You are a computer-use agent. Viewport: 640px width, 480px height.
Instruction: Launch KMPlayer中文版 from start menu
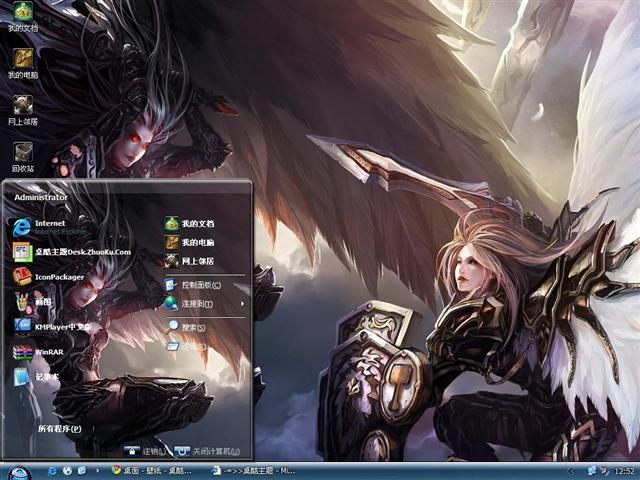click(52, 327)
